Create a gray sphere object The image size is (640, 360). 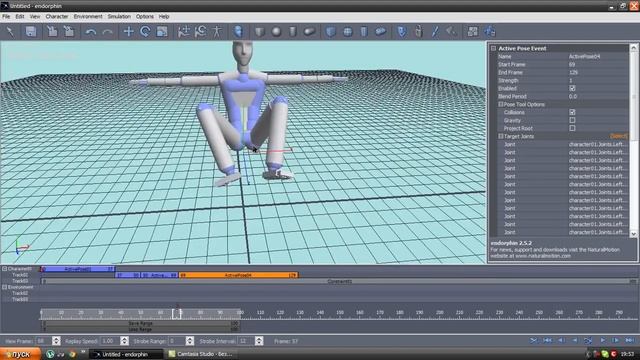pyautogui.click(x=276, y=31)
